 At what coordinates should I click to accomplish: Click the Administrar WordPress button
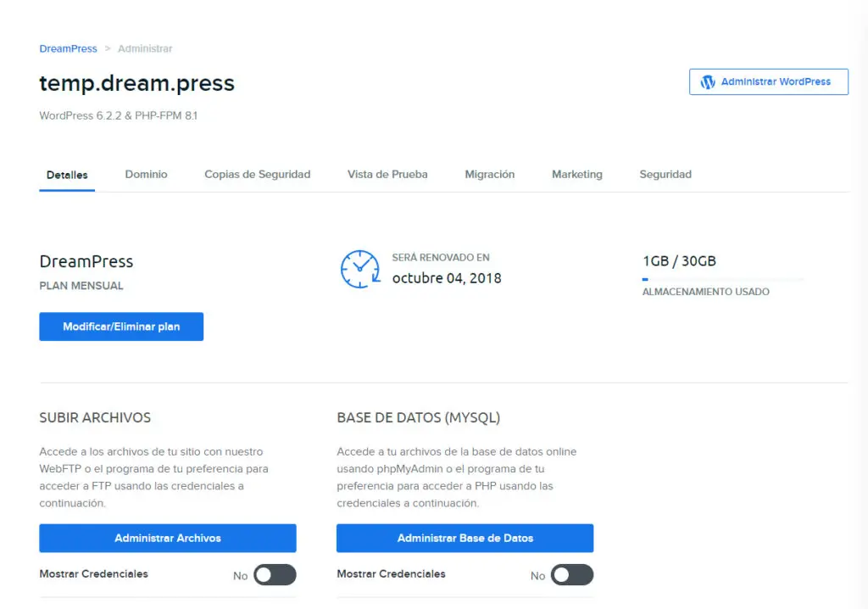[x=769, y=82]
